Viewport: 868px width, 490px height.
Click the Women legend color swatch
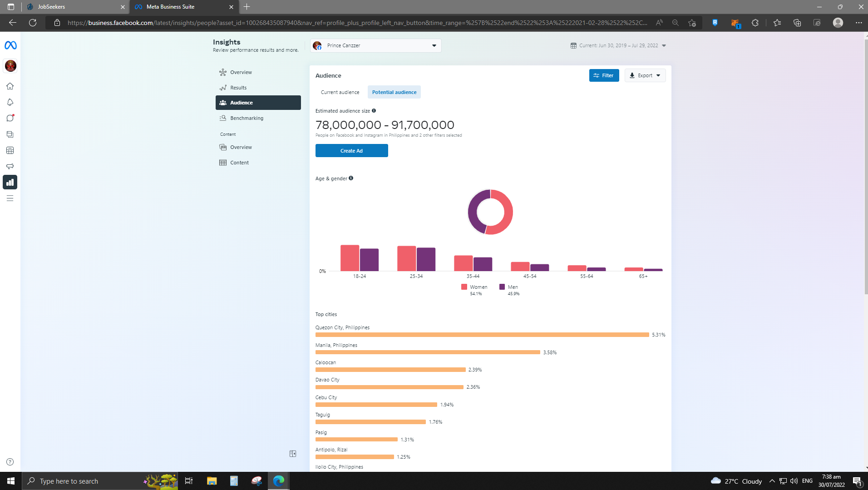(x=464, y=287)
